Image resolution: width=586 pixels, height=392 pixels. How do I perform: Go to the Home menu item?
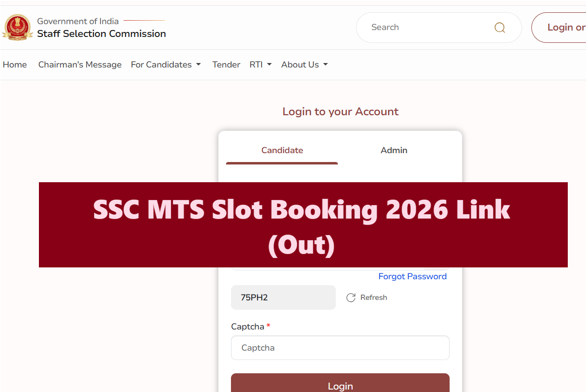pos(15,65)
